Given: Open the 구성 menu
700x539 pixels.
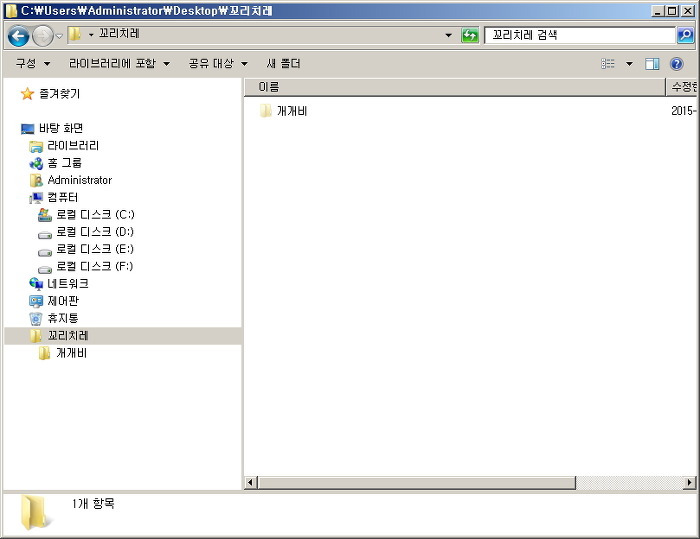Looking at the screenshot, I should [33, 63].
